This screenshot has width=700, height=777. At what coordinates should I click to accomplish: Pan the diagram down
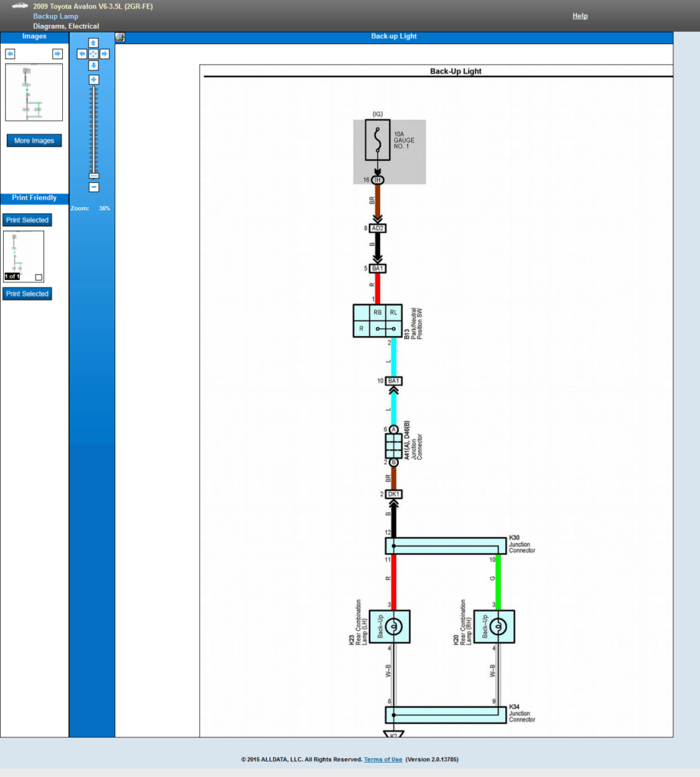pos(93,65)
